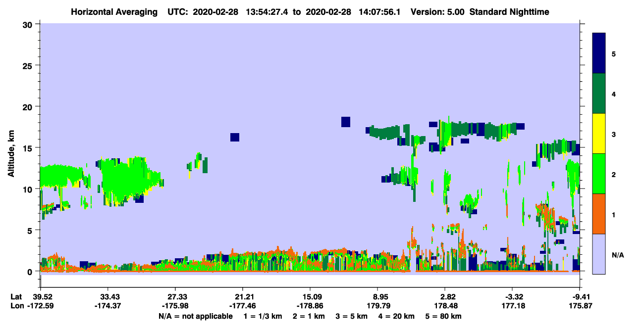This screenshot has width=644, height=330.
Task: Click longitude value -175.98
Action: 175,306
